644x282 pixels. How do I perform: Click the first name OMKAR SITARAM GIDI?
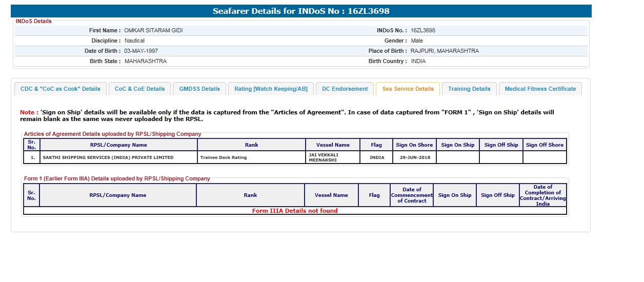point(153,31)
